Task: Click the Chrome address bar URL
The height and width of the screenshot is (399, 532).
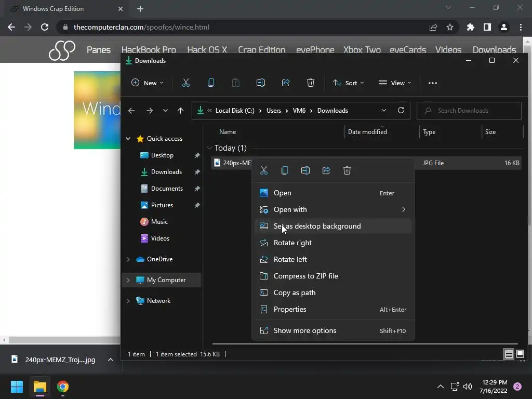Action: coord(141,27)
